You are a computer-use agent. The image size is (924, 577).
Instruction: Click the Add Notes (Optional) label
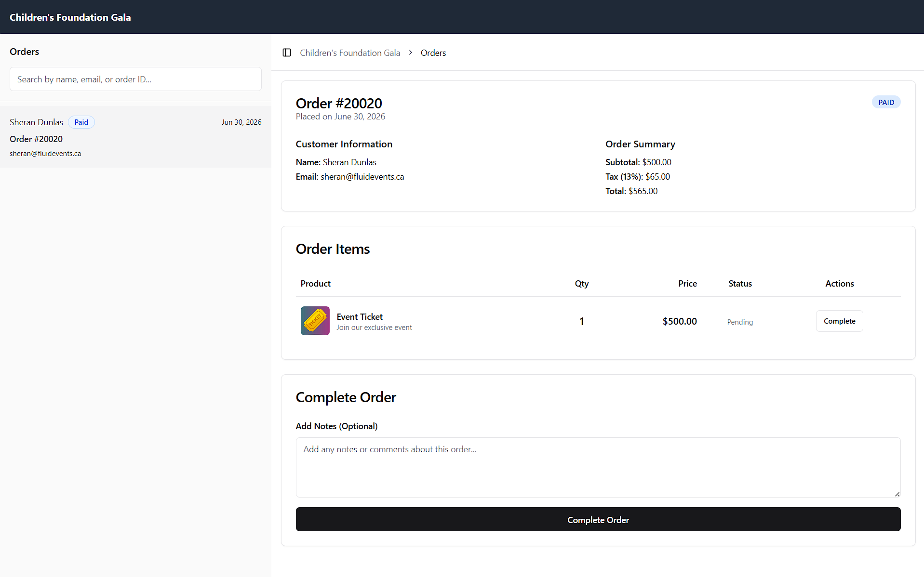[x=336, y=426]
